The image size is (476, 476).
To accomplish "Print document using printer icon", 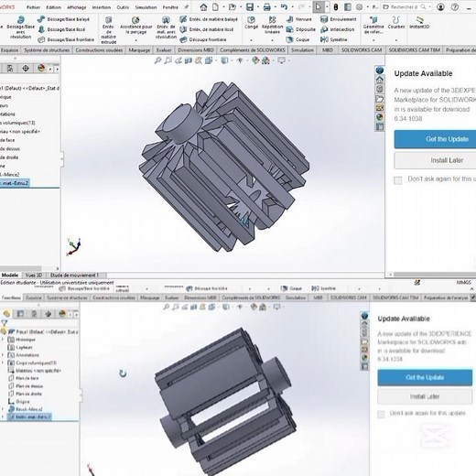I will click(x=266, y=6).
